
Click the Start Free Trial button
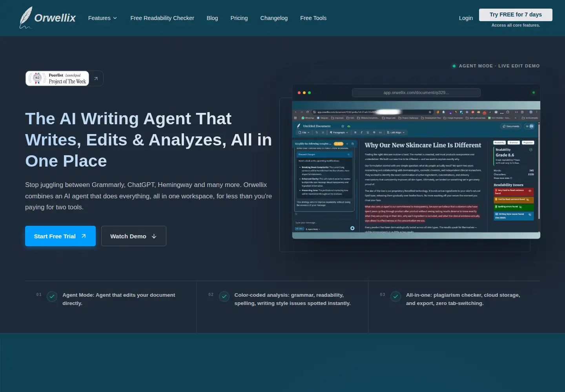[60, 236]
